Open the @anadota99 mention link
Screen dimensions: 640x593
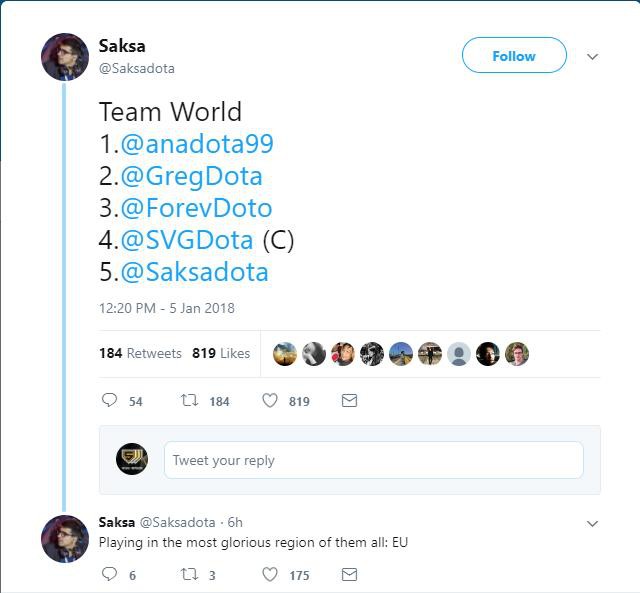197,144
